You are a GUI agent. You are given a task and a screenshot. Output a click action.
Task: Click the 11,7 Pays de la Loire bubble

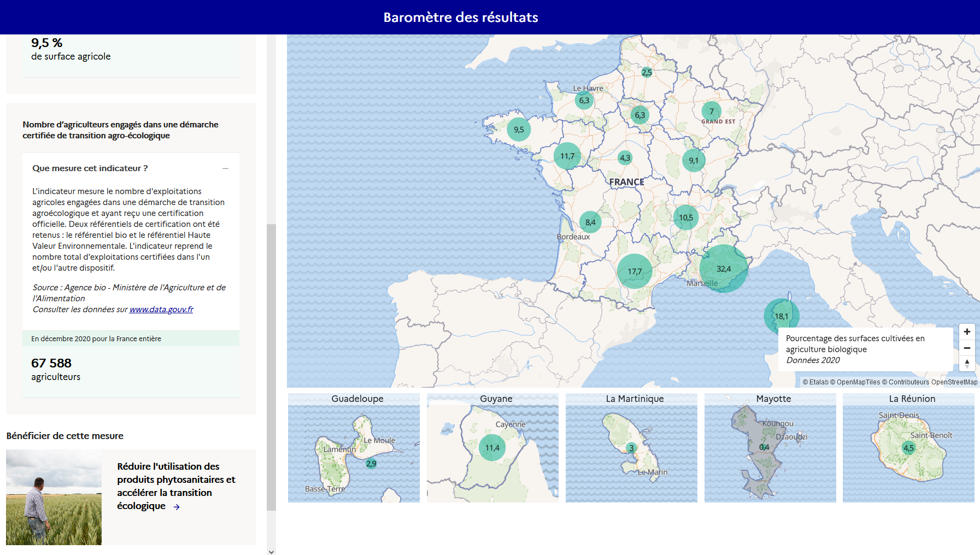coord(567,156)
